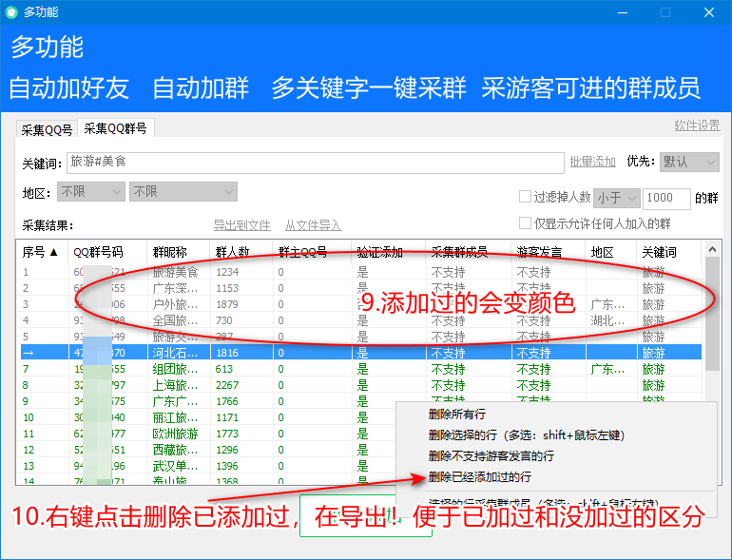This screenshot has width=732, height=560.
Task: Switch to 采集QQ号 tab
Action: [47, 130]
